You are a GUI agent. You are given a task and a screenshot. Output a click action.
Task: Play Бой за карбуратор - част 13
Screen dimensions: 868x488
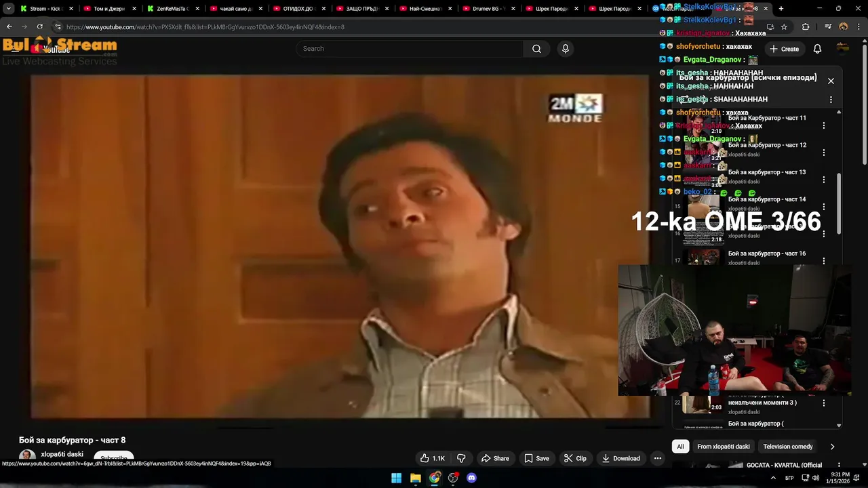click(x=767, y=172)
